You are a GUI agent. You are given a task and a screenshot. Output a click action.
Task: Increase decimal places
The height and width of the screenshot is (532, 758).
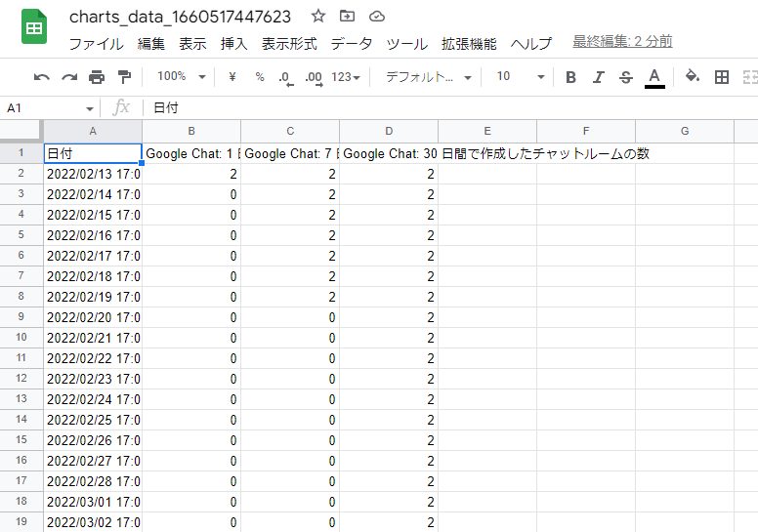(314, 77)
